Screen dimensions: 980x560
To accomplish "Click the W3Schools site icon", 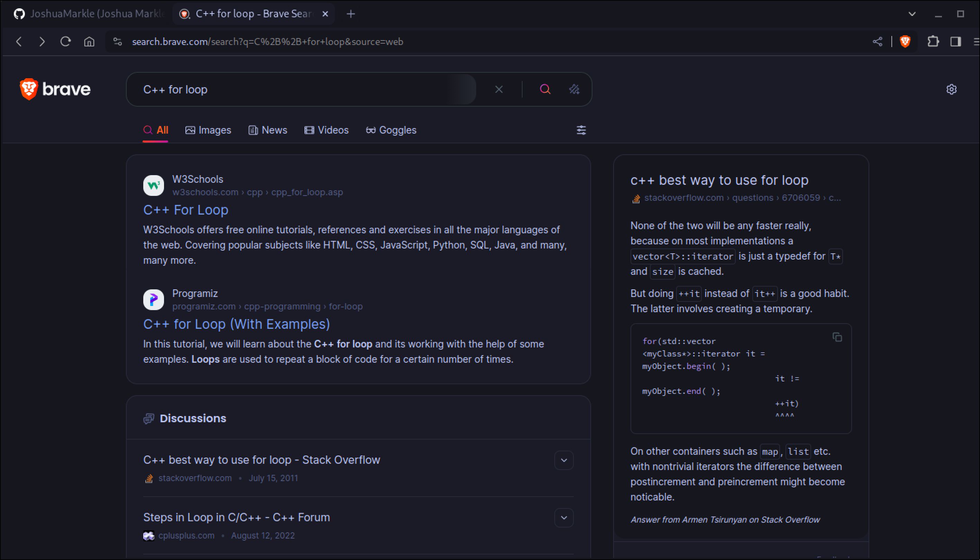I will coord(153,186).
